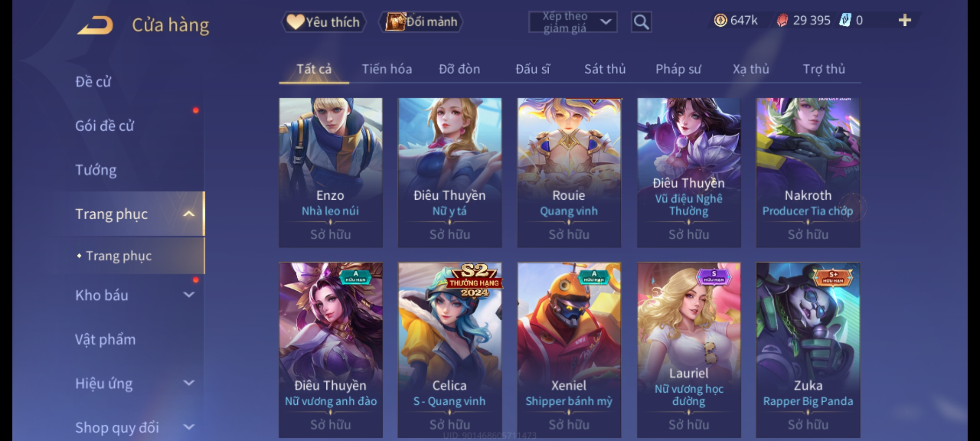Image resolution: width=980 pixels, height=441 pixels.
Task: Switch to the Sát thủ tab
Action: point(605,69)
